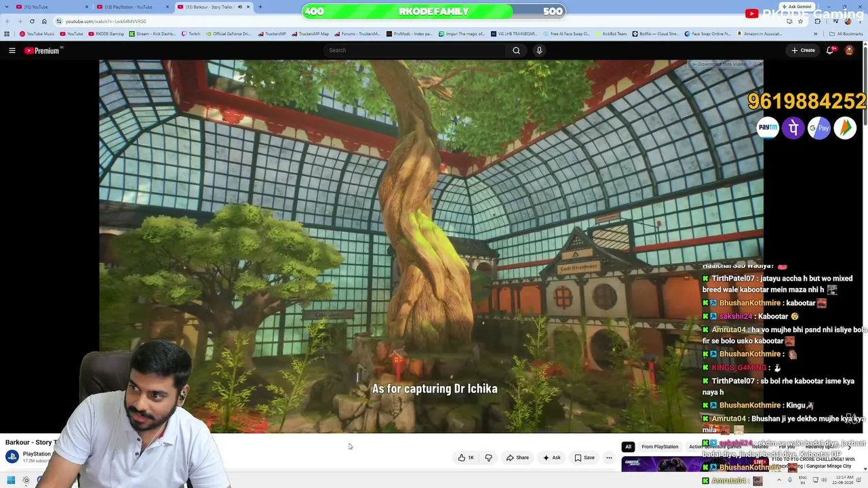Go to YouTube Premium home logo

click(43, 50)
